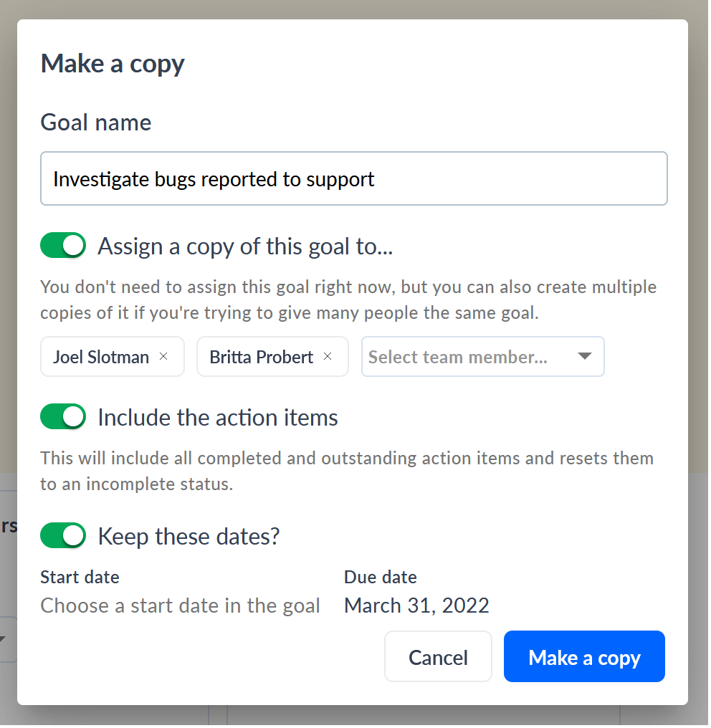
Task: Remove Britta Probert from the assignee list
Action: pos(327,356)
